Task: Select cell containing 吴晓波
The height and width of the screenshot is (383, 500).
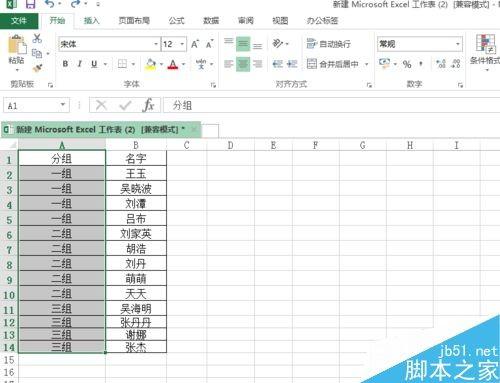Action: (136, 189)
